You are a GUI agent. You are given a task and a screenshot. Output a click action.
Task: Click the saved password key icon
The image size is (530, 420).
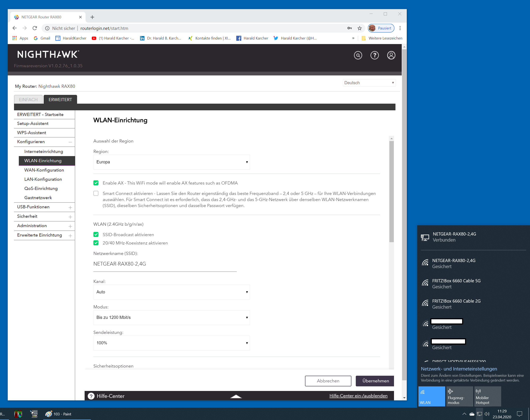tap(349, 28)
